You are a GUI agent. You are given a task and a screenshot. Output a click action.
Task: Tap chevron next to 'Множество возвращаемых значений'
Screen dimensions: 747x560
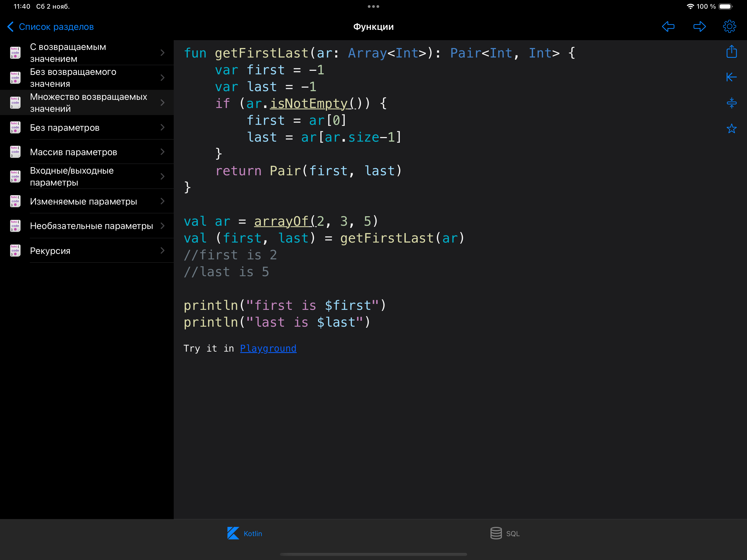162,103
